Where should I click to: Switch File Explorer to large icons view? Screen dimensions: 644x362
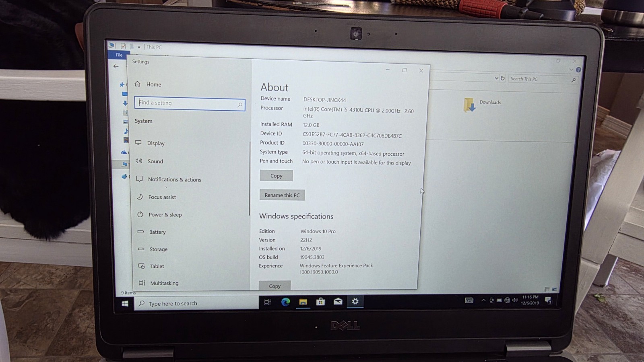(554, 289)
